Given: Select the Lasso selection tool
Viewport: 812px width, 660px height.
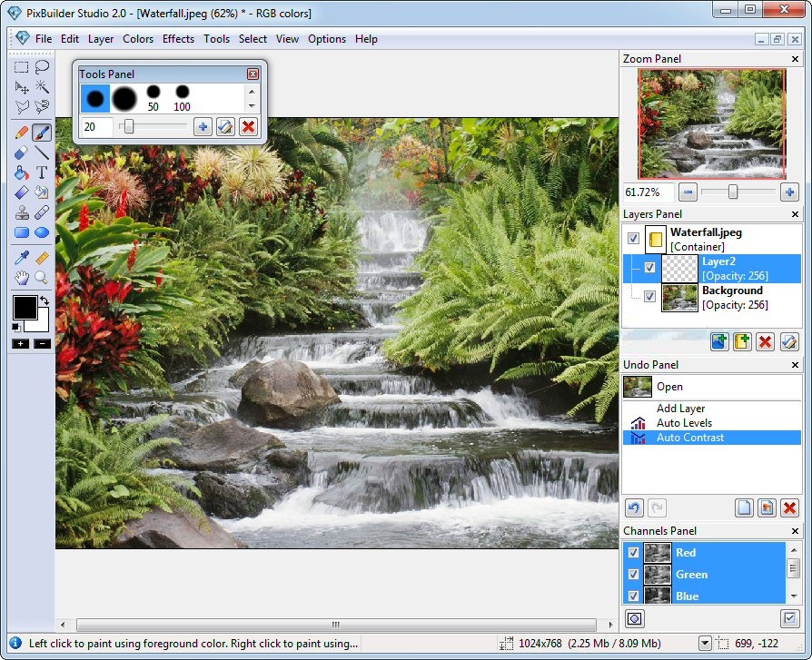Looking at the screenshot, I should pos(42,66).
